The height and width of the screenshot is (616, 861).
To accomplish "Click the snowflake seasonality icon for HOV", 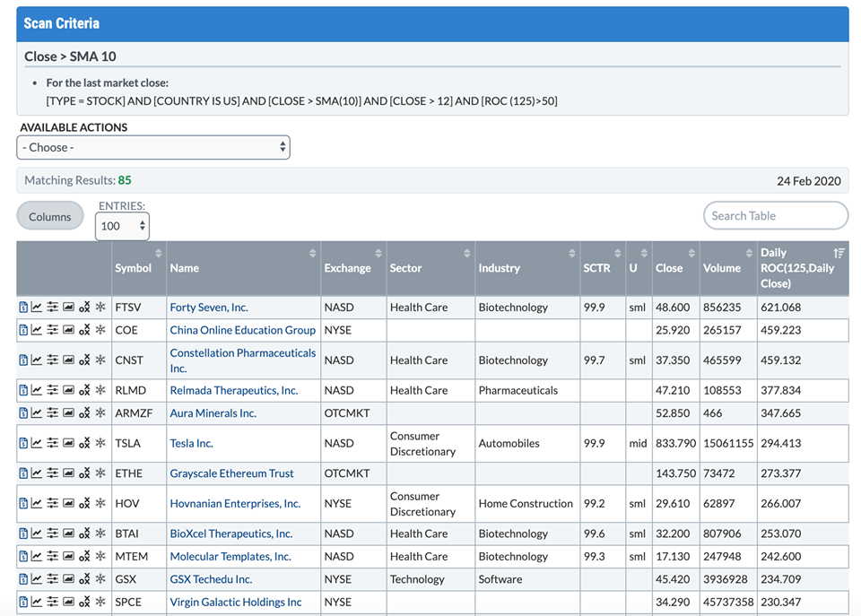I will pos(100,503).
